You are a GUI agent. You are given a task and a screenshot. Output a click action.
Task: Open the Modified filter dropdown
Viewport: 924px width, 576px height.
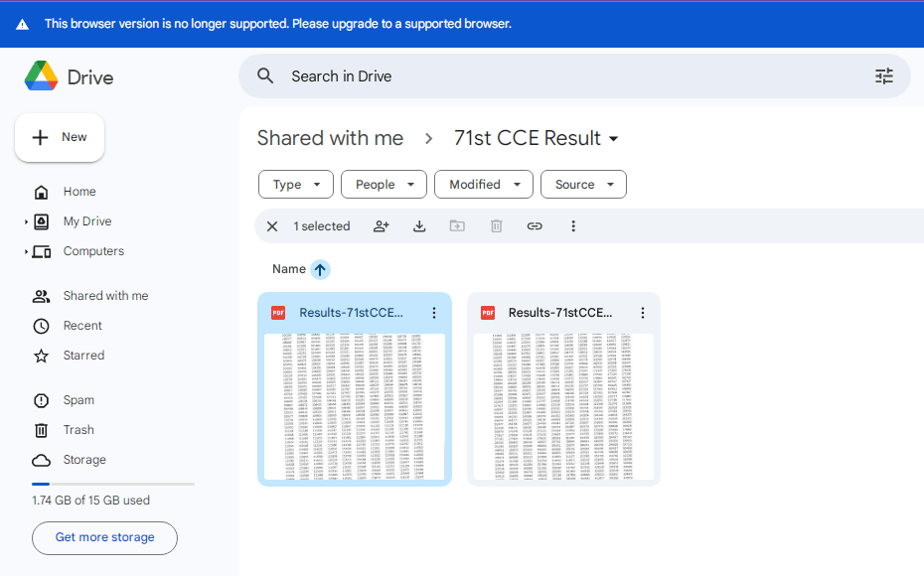483,185
